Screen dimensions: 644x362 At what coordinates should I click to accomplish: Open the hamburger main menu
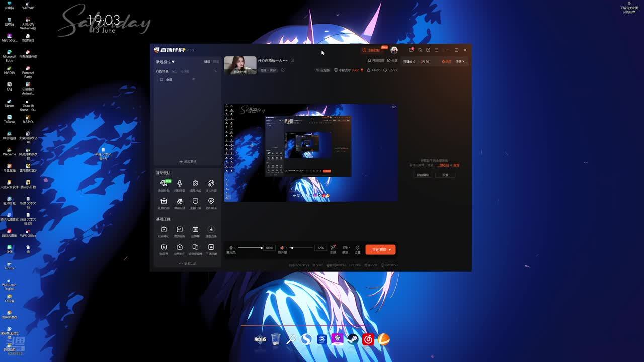point(437,50)
